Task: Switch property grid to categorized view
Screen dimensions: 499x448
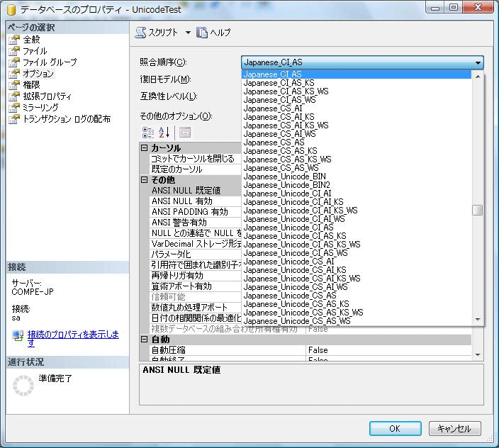Action: point(148,132)
